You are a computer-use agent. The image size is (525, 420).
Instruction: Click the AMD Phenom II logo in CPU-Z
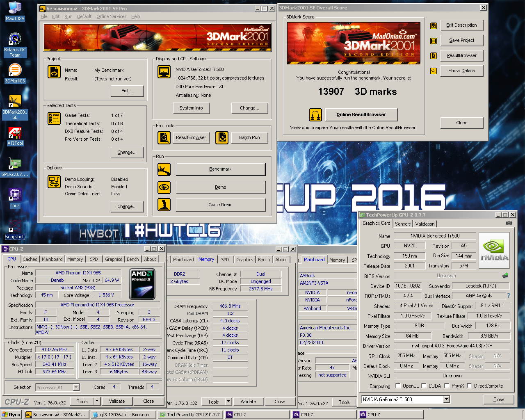click(x=142, y=284)
